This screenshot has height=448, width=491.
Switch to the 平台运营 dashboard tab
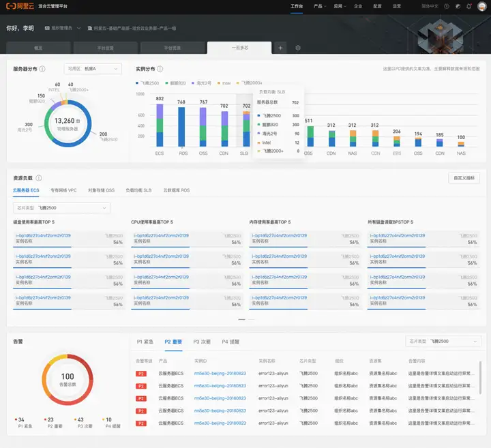[x=106, y=48]
